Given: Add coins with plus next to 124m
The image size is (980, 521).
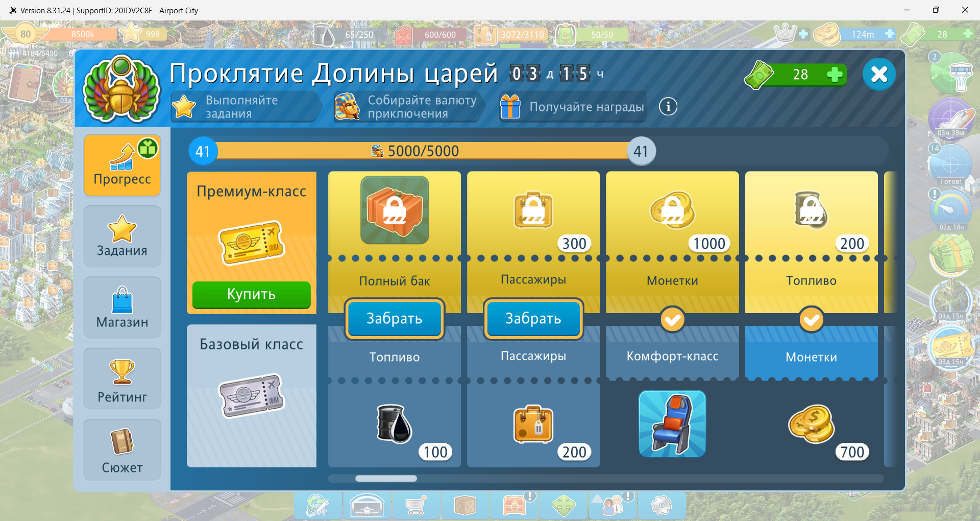Looking at the screenshot, I should tap(890, 34).
